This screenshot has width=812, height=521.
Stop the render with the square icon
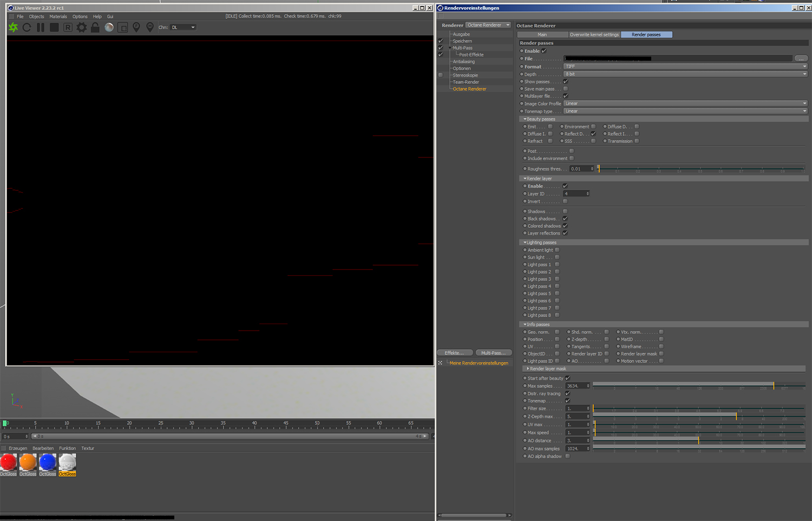point(54,27)
